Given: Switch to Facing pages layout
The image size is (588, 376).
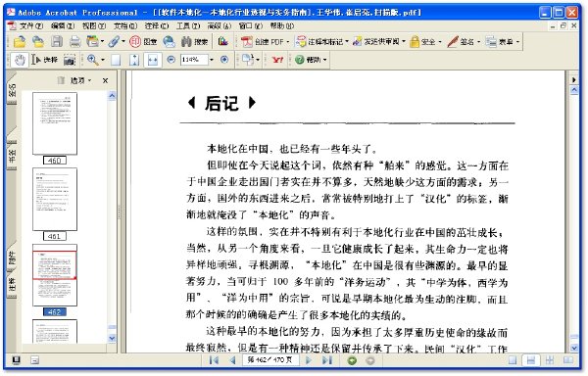Looking at the screenshot, I should click(568, 360).
